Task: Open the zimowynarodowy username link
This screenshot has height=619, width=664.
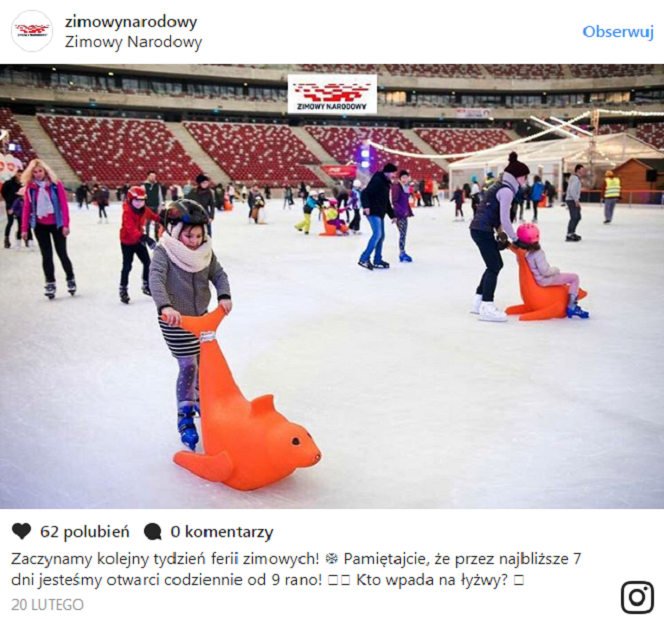Action: click(131, 22)
